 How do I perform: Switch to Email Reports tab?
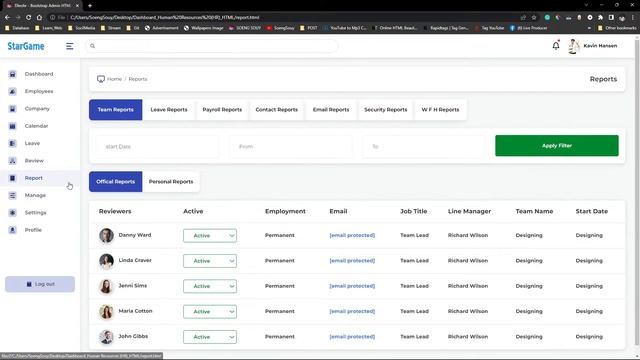(x=331, y=110)
